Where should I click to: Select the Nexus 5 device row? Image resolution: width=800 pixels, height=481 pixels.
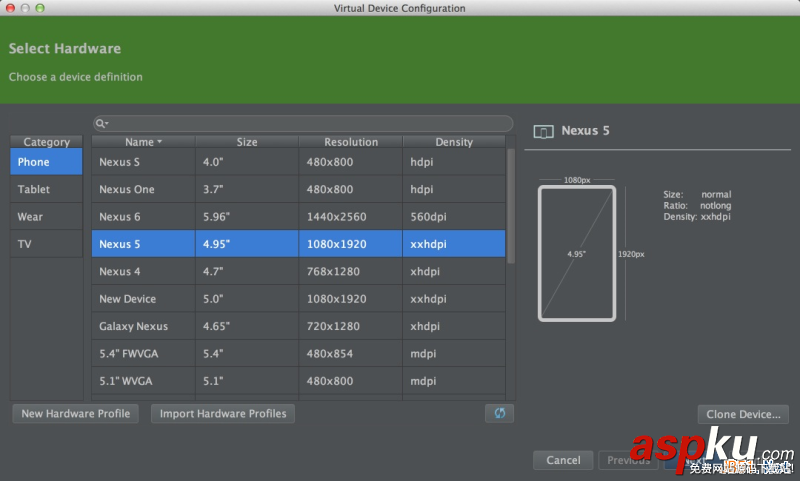(298, 244)
